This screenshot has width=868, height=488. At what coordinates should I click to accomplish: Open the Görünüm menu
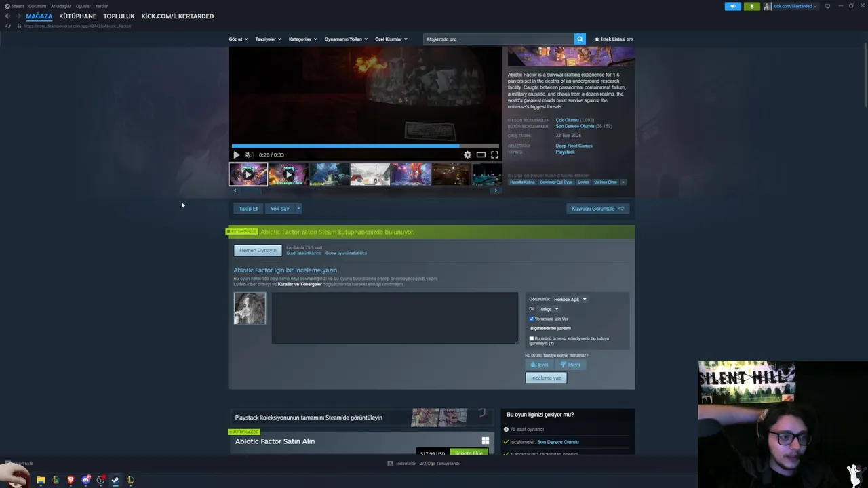pos(37,6)
